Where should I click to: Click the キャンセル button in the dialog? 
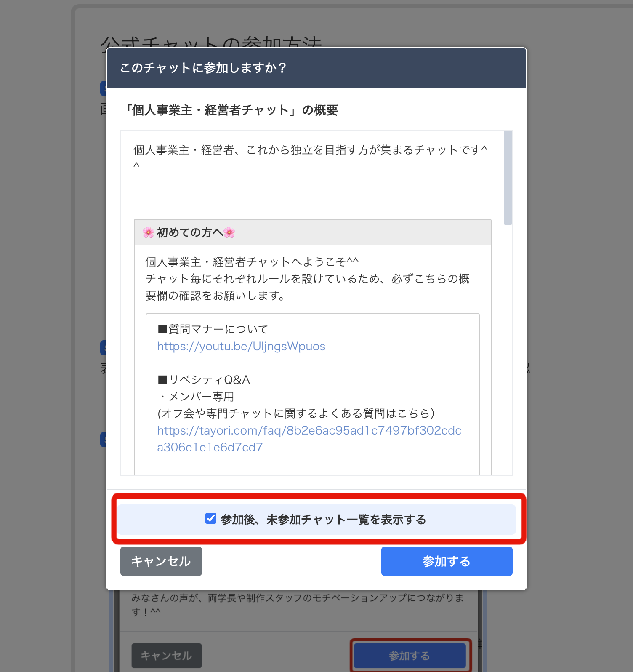(x=161, y=561)
